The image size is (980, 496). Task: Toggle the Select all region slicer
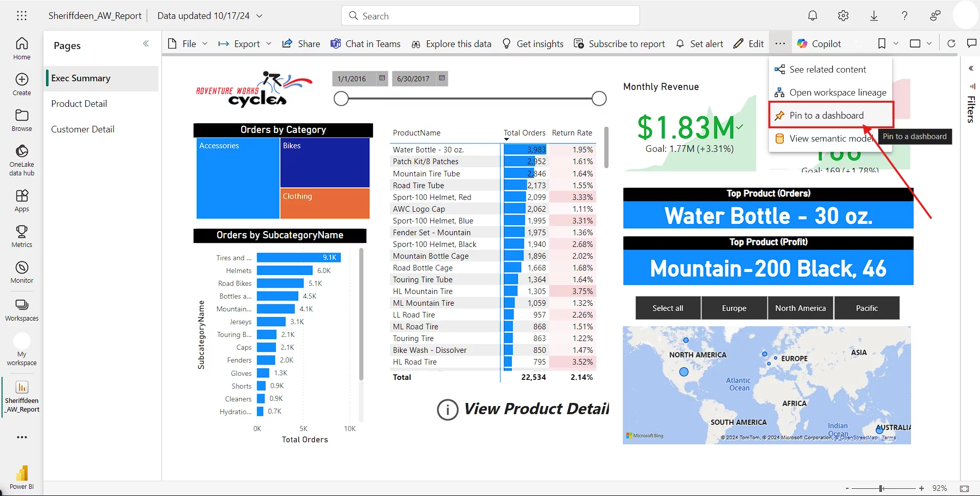tap(668, 308)
